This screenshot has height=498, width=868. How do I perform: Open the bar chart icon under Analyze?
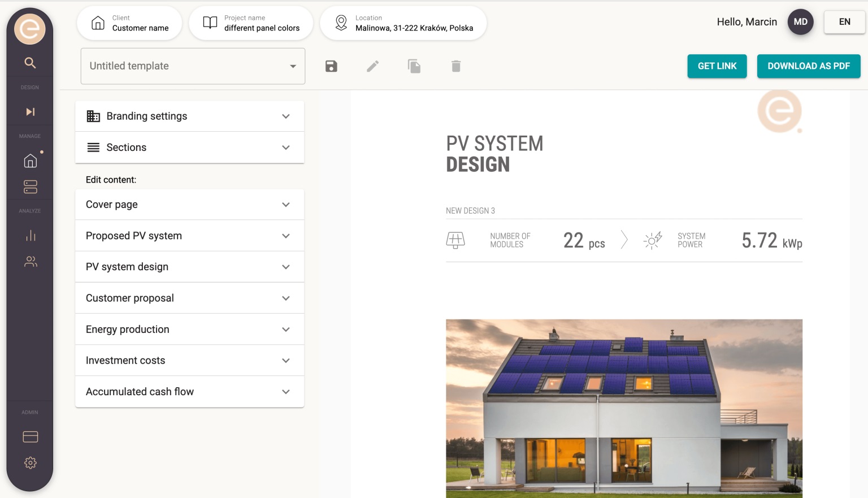tap(31, 235)
